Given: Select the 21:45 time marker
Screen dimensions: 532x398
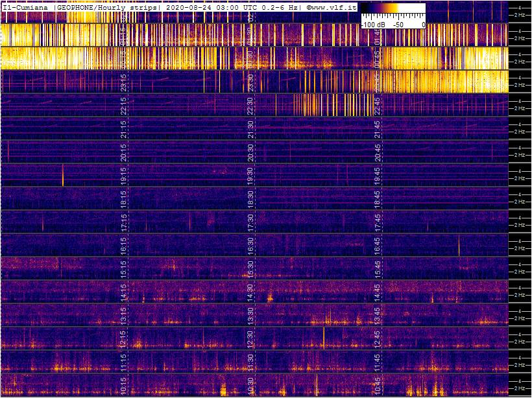Looking at the screenshot, I should [376, 128].
